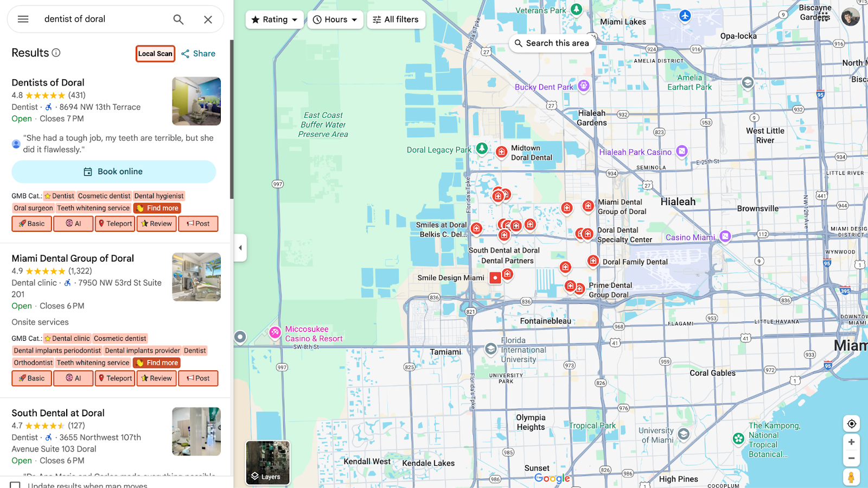This screenshot has width=868, height=488.
Task: Click Casino Miami marker
Action: point(725,236)
